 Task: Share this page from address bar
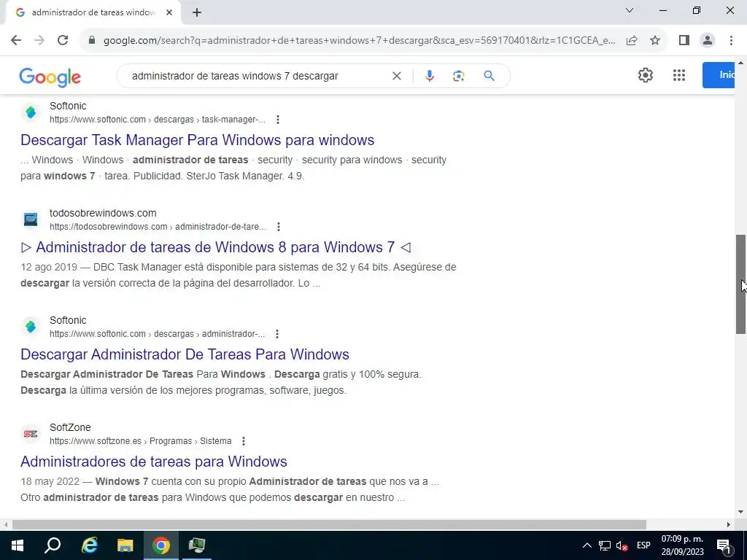click(632, 41)
